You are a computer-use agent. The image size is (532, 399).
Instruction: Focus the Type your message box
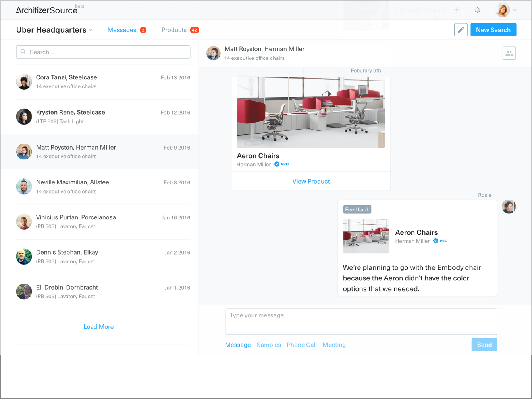click(x=361, y=322)
